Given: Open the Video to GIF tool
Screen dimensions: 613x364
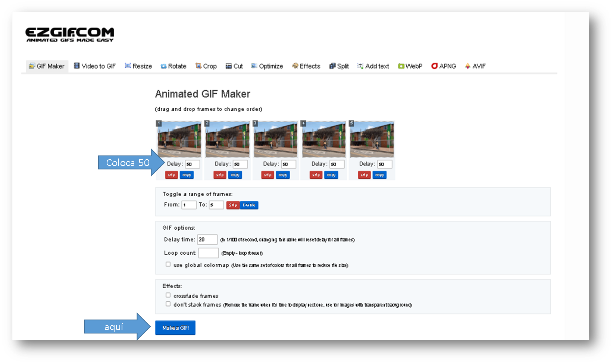Looking at the screenshot, I should coord(95,66).
